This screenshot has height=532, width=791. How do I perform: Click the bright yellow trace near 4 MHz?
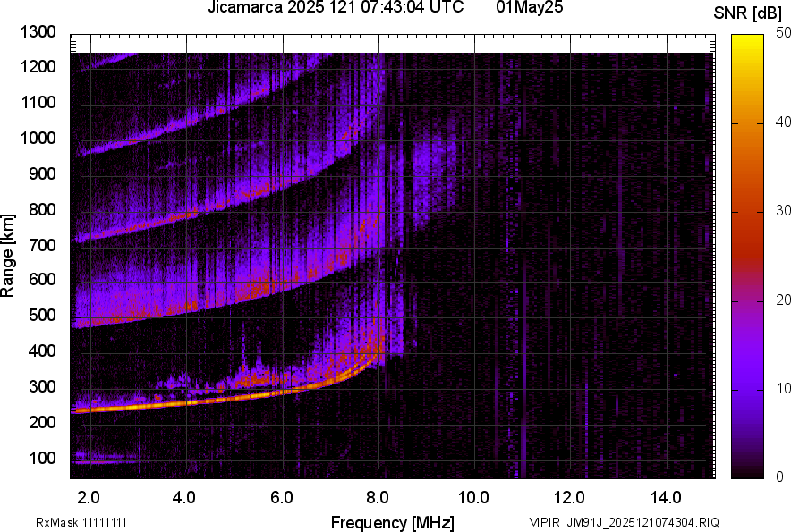[186, 403]
